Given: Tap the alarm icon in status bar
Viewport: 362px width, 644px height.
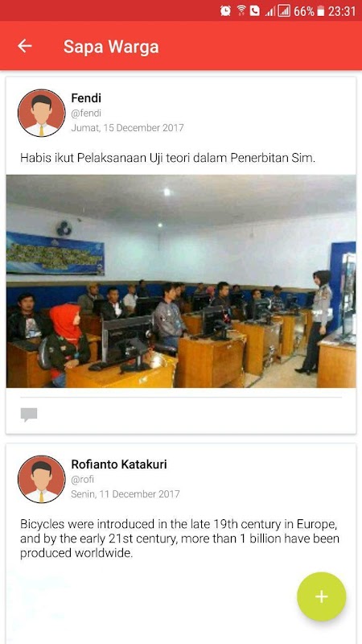Looking at the screenshot, I should point(225,10).
